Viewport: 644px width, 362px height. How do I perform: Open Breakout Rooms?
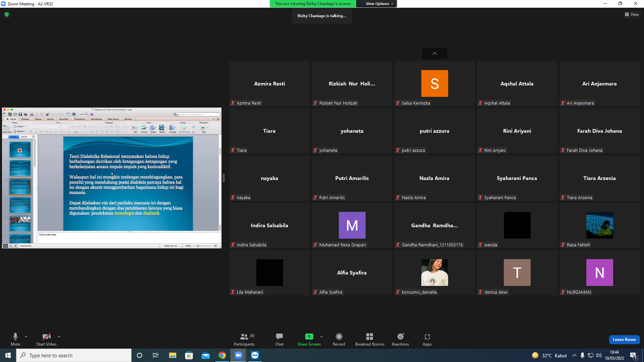[370, 340]
